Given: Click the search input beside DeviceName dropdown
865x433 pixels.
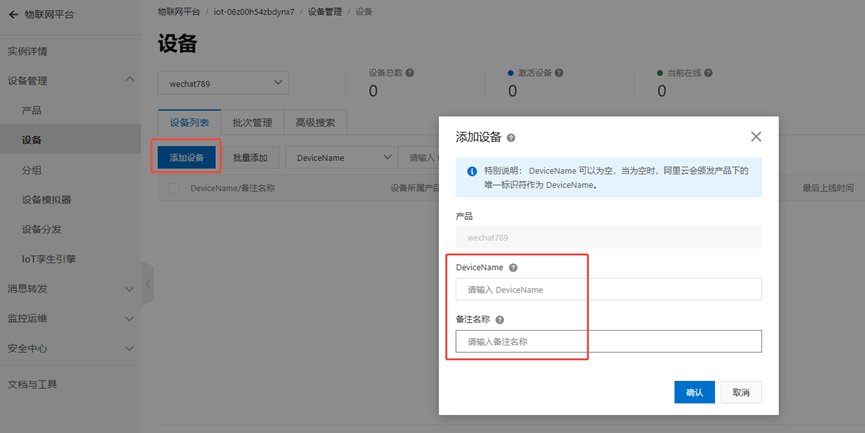Looking at the screenshot, I should pyautogui.click(x=419, y=158).
